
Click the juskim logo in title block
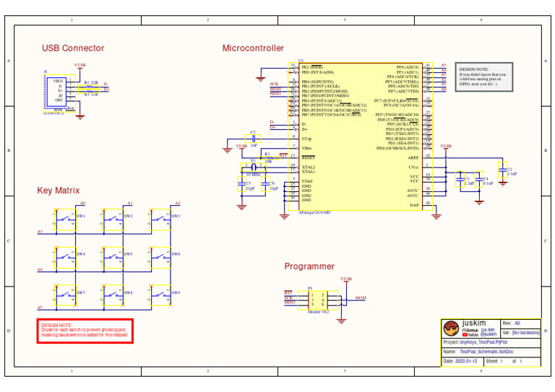click(451, 328)
